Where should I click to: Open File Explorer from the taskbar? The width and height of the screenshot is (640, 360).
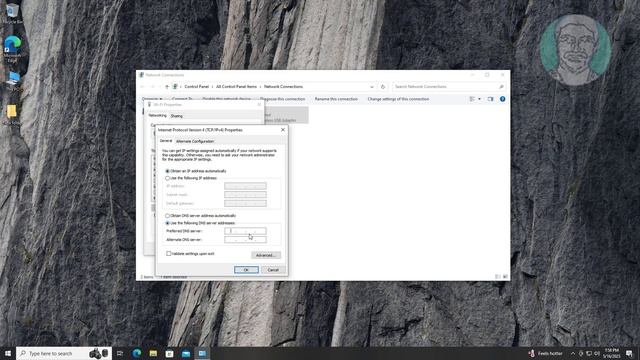[153, 353]
